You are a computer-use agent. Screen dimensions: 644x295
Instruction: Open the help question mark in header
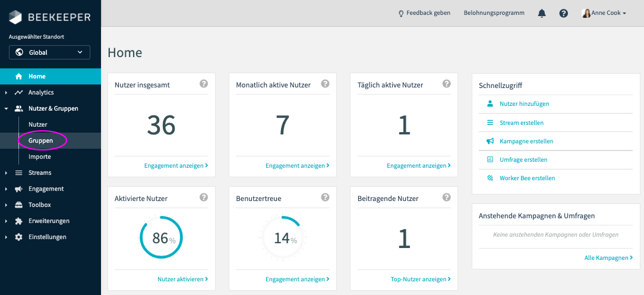click(563, 13)
